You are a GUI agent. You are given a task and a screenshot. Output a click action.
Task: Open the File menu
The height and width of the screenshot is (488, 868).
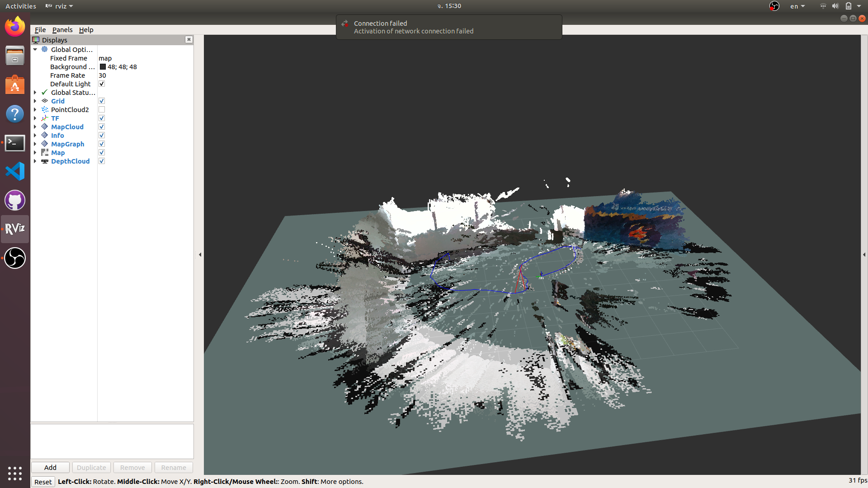tap(40, 30)
